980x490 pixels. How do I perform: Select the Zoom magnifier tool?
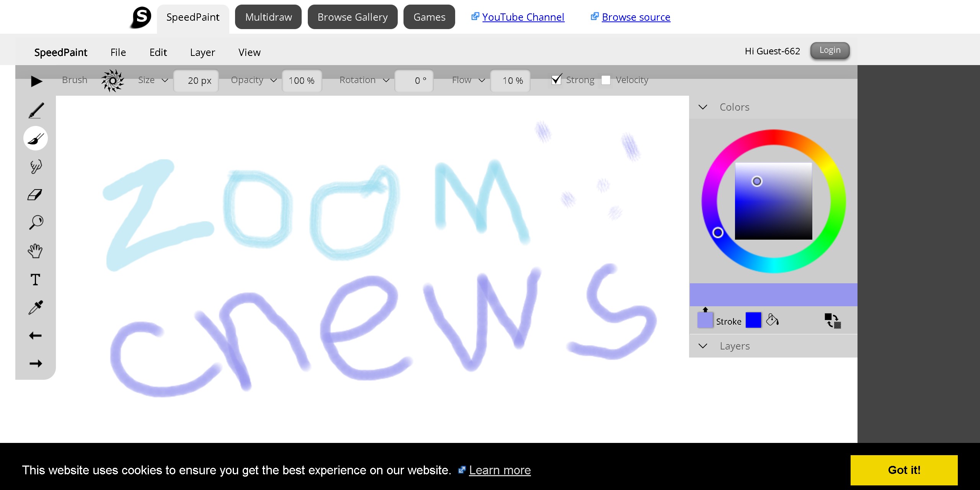pyautogui.click(x=36, y=222)
